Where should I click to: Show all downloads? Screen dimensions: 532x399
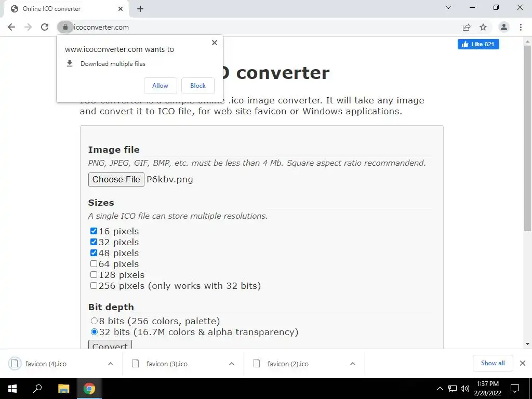coord(493,363)
